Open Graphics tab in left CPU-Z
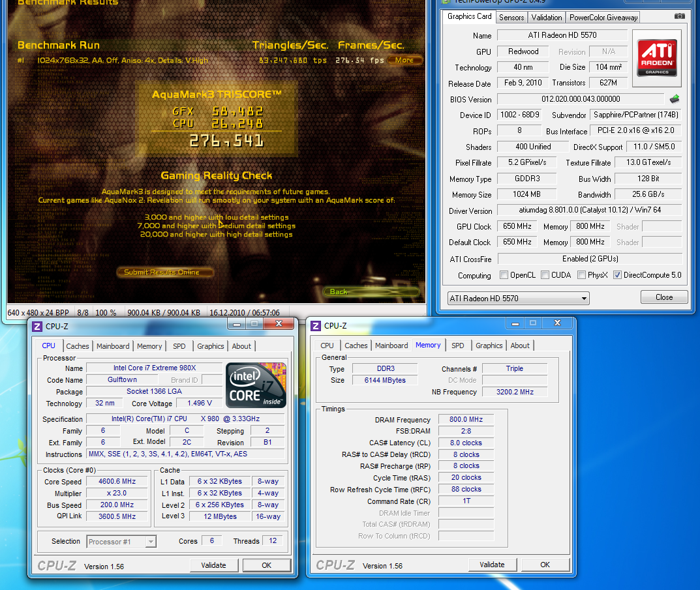This screenshot has width=700, height=590. (210, 346)
